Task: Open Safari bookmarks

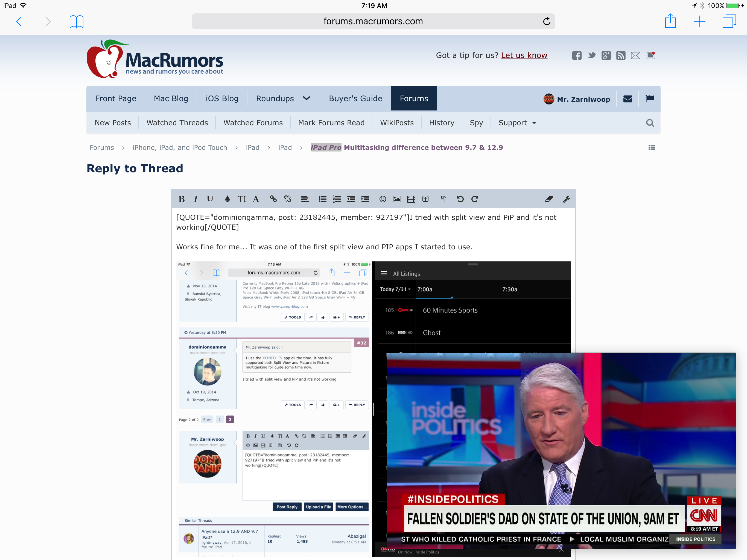Action: (76, 22)
